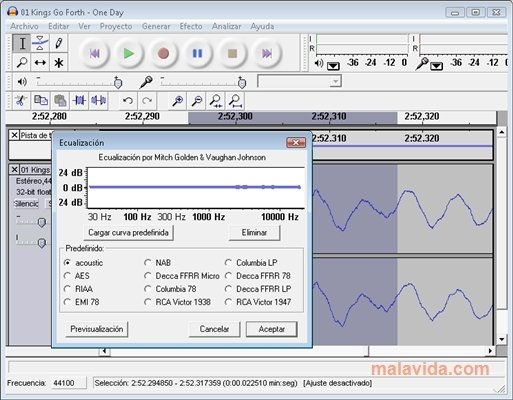
Task: Click the input microphone meter icon
Action: (x=422, y=63)
